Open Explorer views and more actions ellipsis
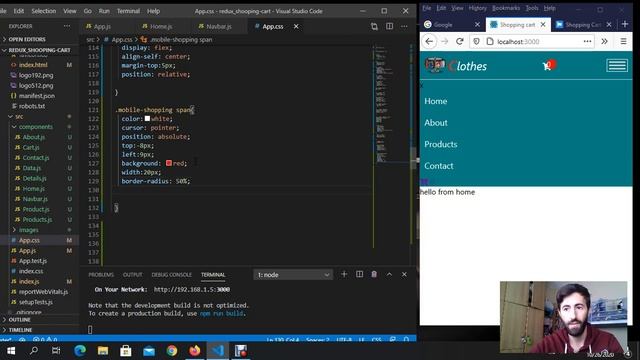The height and width of the screenshot is (360, 640). [67, 26]
